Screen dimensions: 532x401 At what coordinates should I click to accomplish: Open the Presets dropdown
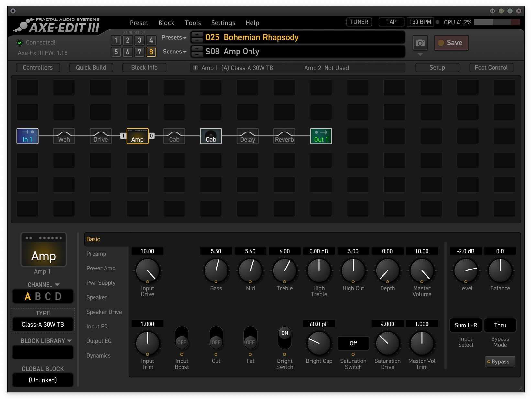pyautogui.click(x=174, y=38)
